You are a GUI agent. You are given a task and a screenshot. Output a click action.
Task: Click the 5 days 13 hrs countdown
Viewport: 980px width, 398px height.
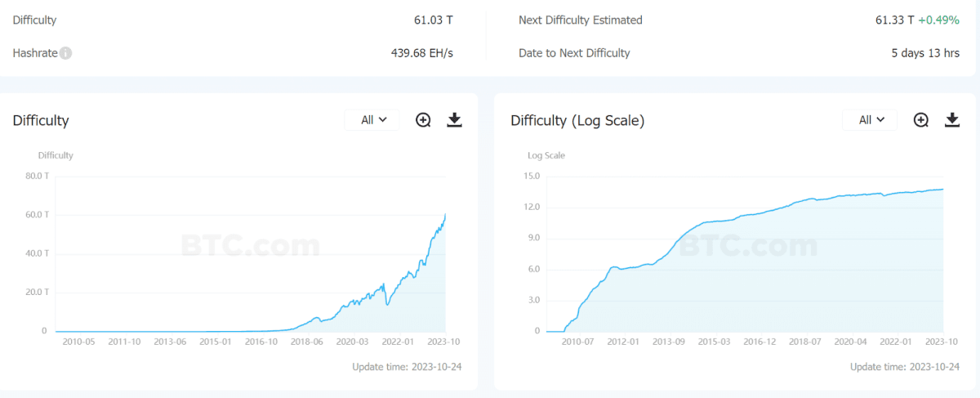(x=925, y=53)
